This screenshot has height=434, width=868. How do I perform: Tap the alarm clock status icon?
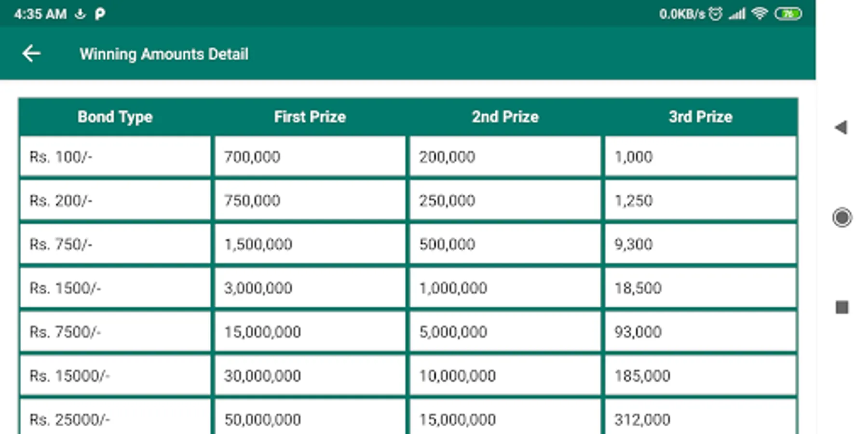[x=716, y=14]
